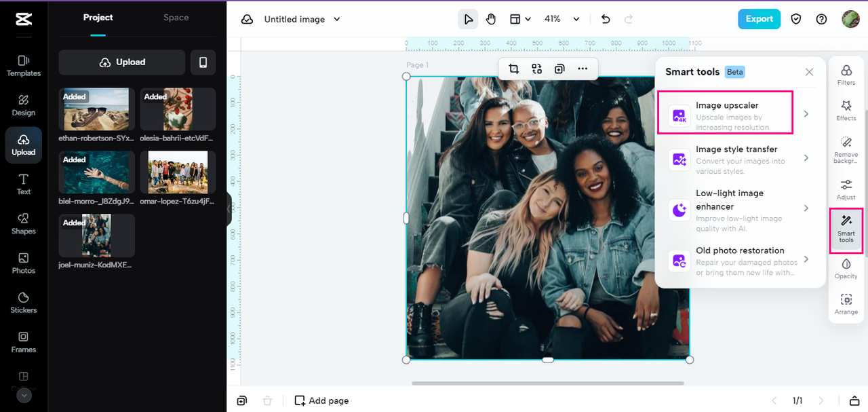Open Remove background tool

click(x=846, y=150)
